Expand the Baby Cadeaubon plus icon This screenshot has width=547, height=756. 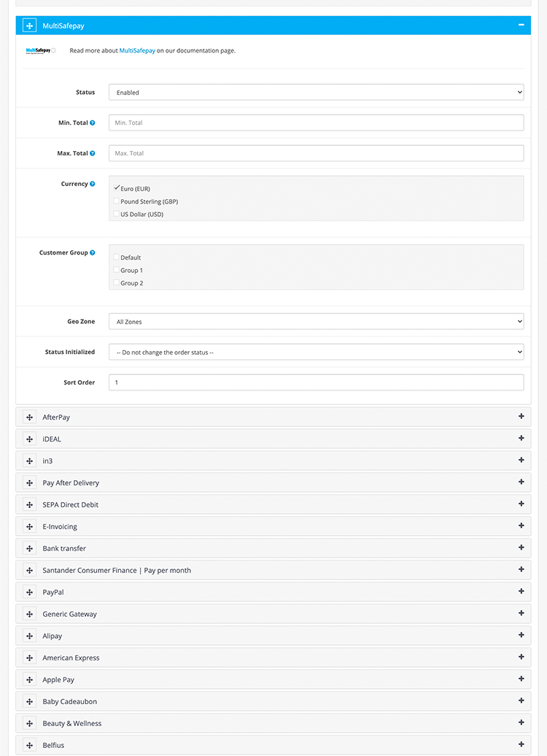(521, 701)
